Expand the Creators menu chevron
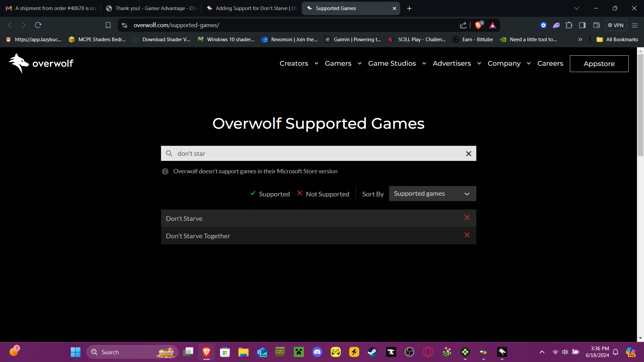The width and height of the screenshot is (644, 362). 316,63
